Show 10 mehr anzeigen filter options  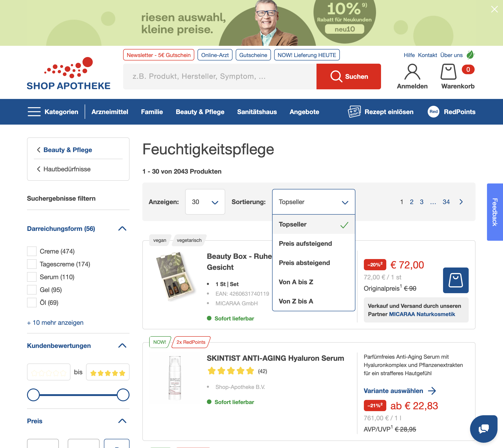[x=55, y=322]
